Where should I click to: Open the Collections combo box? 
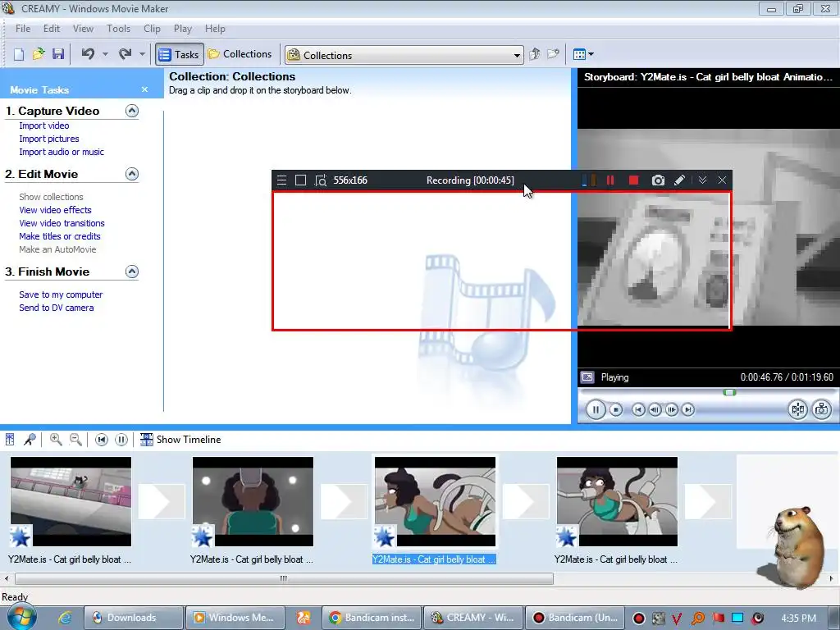point(404,55)
